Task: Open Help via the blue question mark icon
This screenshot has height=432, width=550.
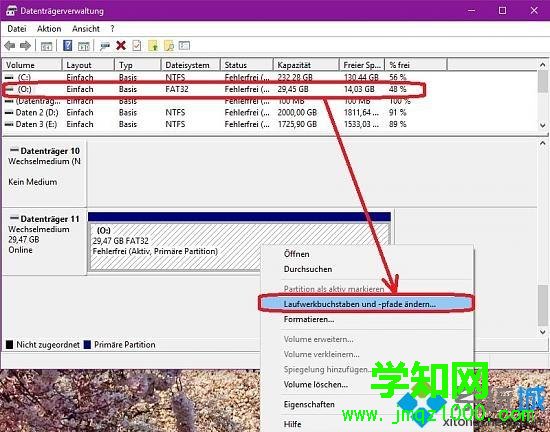Action: tap(67, 46)
